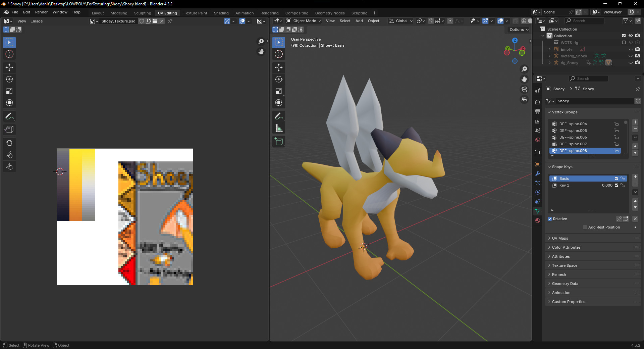The height and width of the screenshot is (349, 644).
Task: Select the Move tool in the 3D viewport
Action: coord(279,67)
